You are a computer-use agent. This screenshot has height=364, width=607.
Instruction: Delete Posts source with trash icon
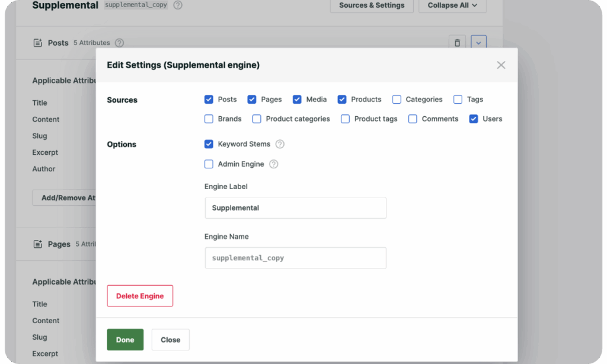pos(457,43)
